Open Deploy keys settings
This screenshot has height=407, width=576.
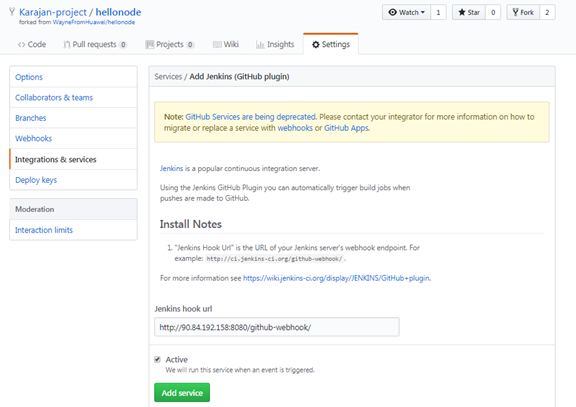[73, 180]
